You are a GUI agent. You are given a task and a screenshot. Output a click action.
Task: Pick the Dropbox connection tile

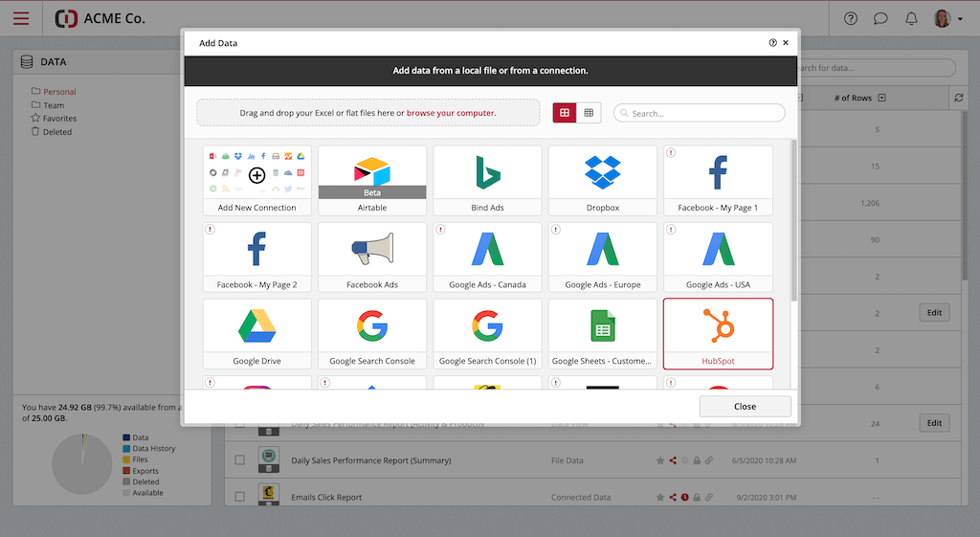click(x=603, y=181)
